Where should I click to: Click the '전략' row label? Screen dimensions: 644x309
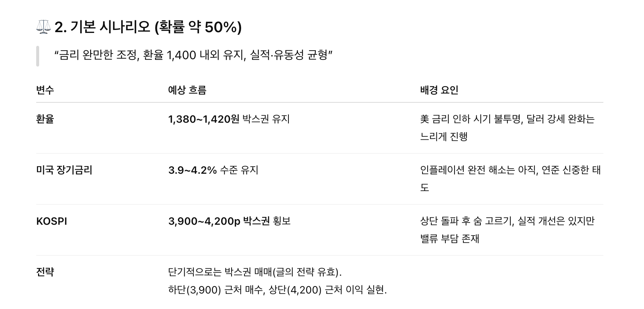point(45,272)
